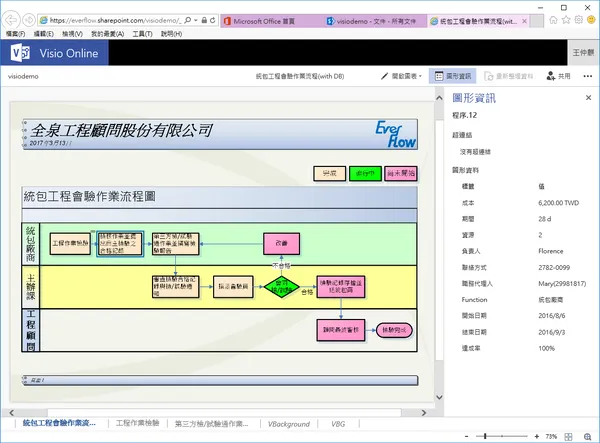Click the browser forward arrow button
Viewport: 600px width, 443px height.
coord(29,20)
